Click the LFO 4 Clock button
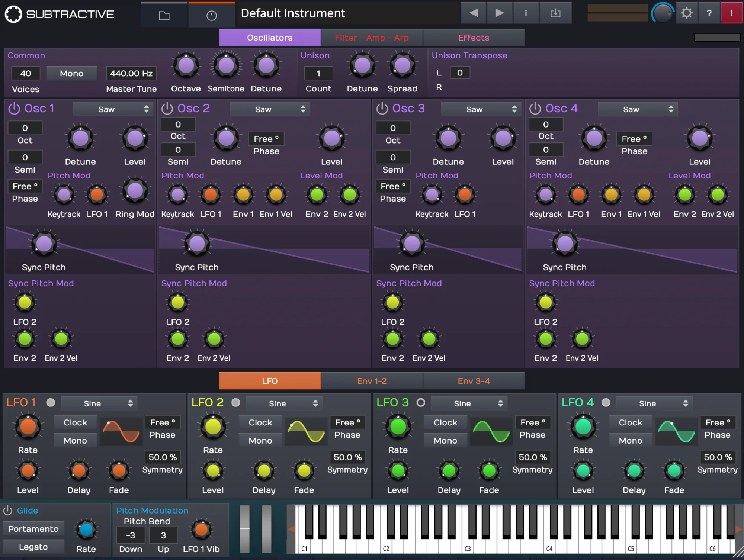Screen dimensions: 744x560 631,422
